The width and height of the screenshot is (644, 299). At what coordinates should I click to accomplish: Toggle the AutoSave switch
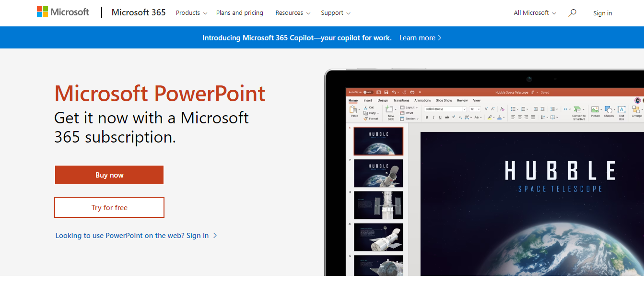pyautogui.click(x=367, y=92)
